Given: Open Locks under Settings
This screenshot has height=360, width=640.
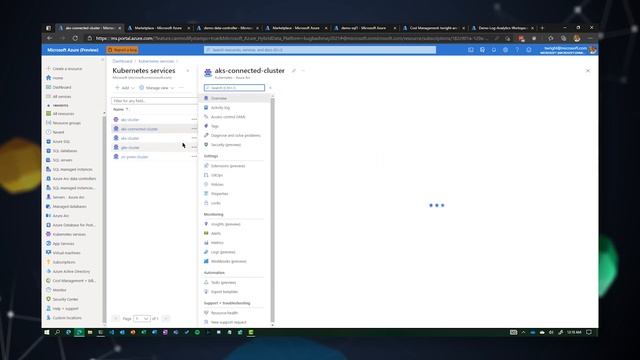Looking at the screenshot, I should (216, 203).
